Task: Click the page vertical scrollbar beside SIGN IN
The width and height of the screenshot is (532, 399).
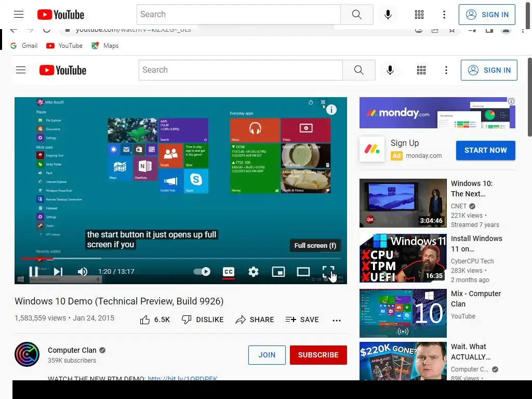Action: click(529, 97)
